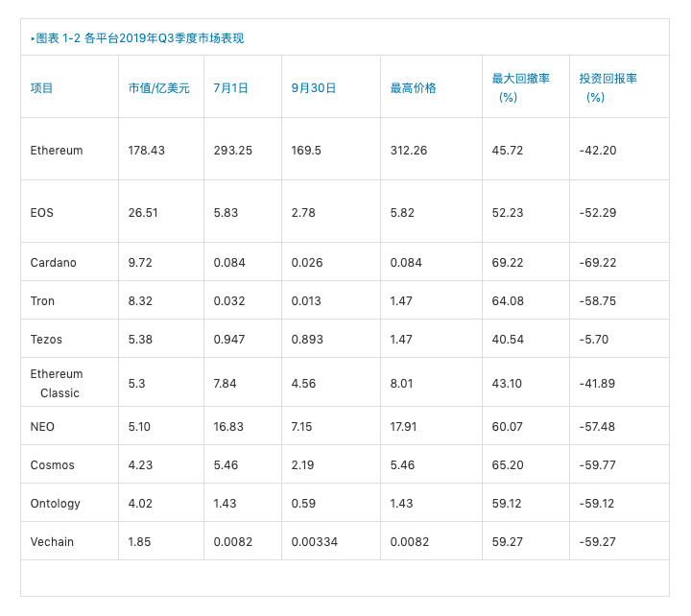Click Tezos September 30 price '0.893'

(307, 340)
